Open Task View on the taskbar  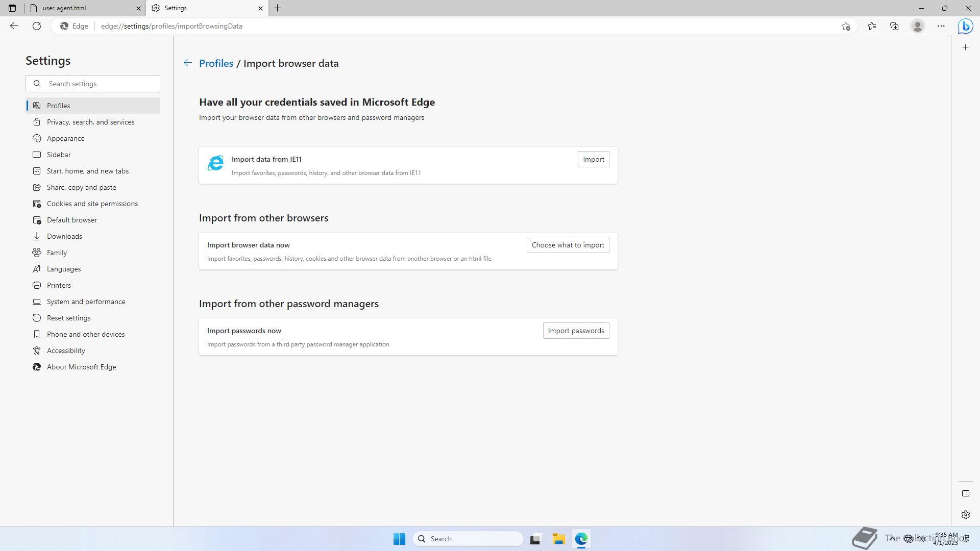535,539
